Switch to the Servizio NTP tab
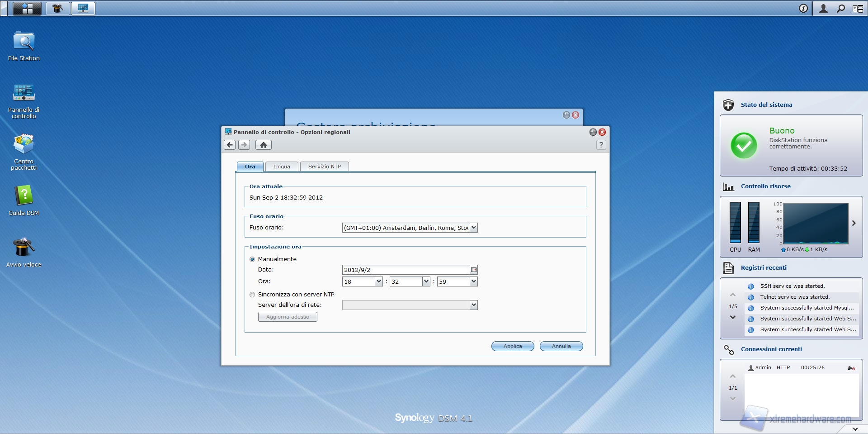The height and width of the screenshot is (434, 868). 324,167
